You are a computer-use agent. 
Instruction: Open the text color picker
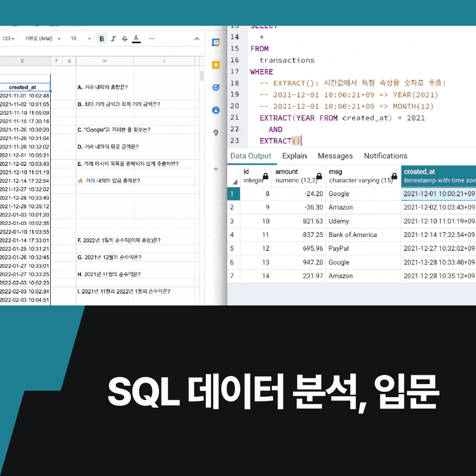(136, 38)
